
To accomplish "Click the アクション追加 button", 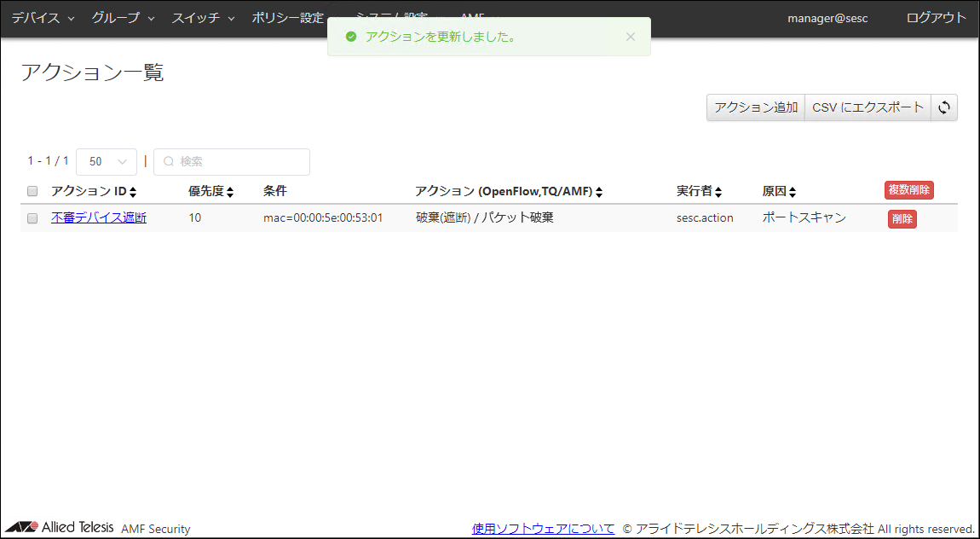I will [x=756, y=107].
